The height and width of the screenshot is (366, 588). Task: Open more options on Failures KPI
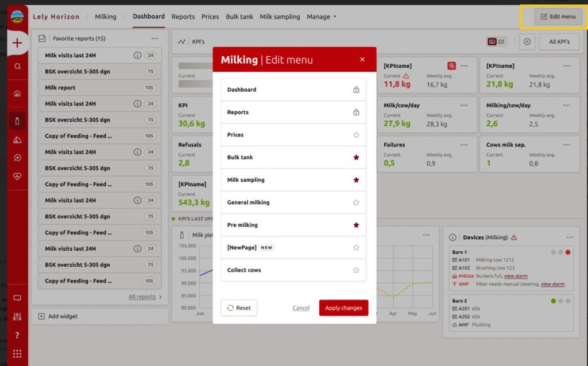tap(464, 145)
